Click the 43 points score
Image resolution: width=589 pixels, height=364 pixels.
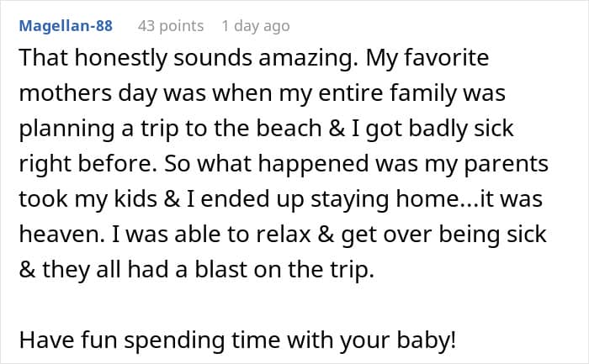tap(171, 26)
